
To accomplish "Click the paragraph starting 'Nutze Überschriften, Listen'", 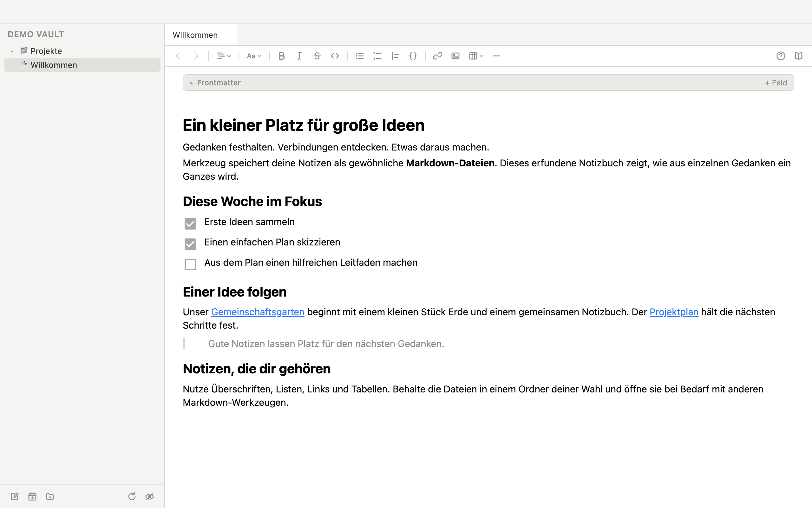I will [x=473, y=396].
